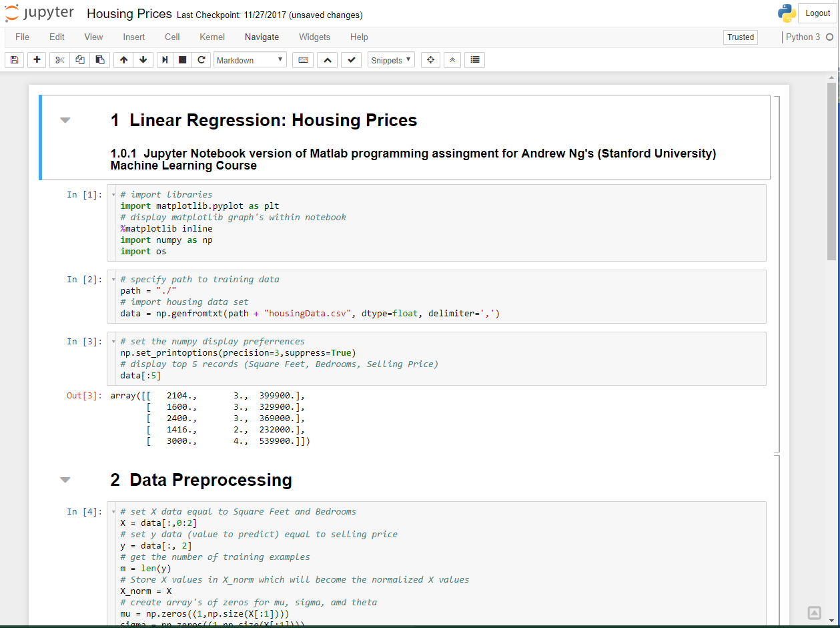Click the output array row starting 2104.
The width and height of the screenshot is (840, 628).
pyautogui.click(x=207, y=396)
